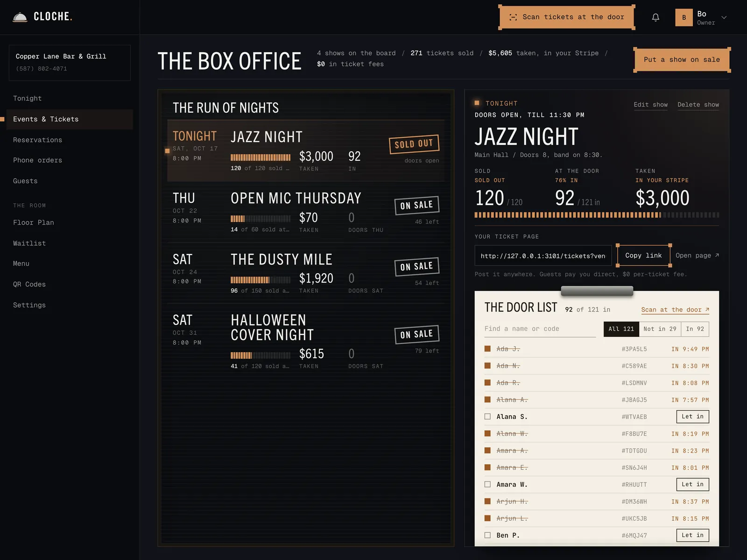The height and width of the screenshot is (560, 747).
Task: Open Phone orders in the sidebar
Action: click(70, 160)
